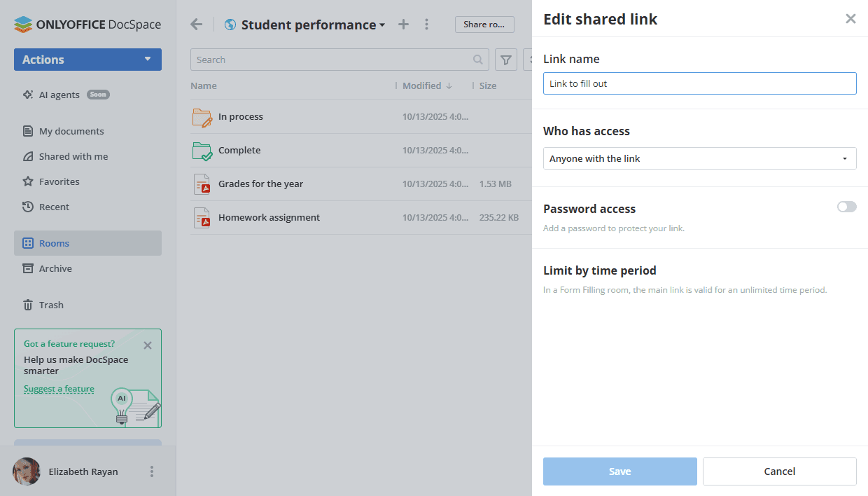Click the Grades for the year PDF icon
This screenshot has width=868, height=496.
[x=202, y=184]
